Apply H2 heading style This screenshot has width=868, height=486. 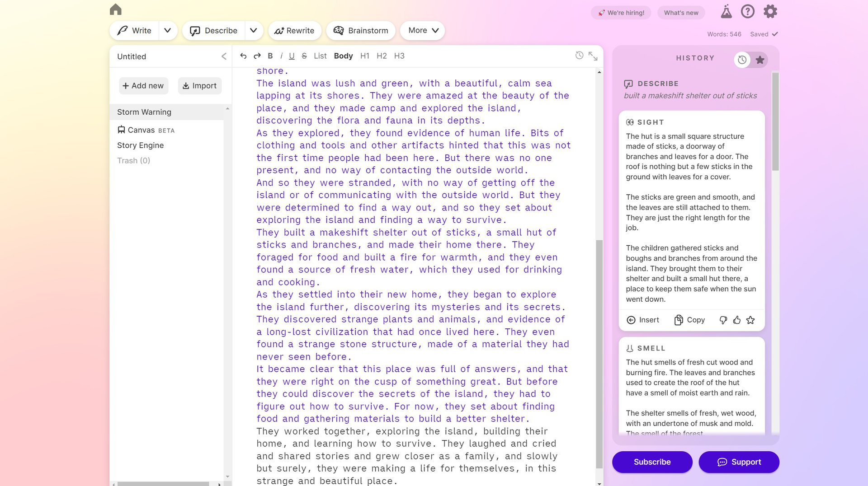click(x=382, y=56)
